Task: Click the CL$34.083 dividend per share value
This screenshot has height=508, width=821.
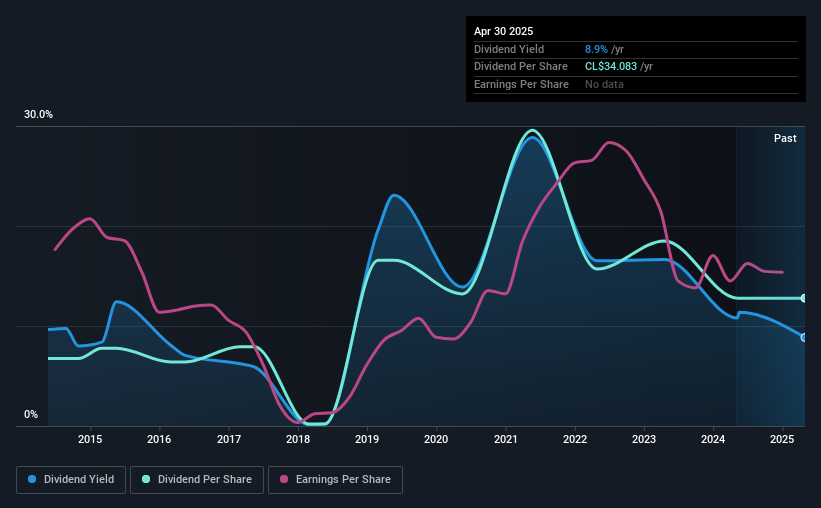Action: click(x=611, y=67)
